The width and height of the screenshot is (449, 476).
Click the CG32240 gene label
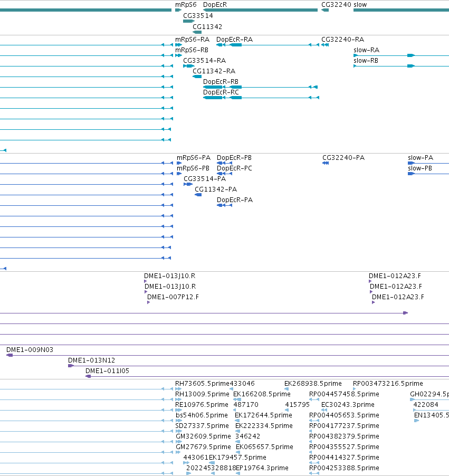click(337, 5)
